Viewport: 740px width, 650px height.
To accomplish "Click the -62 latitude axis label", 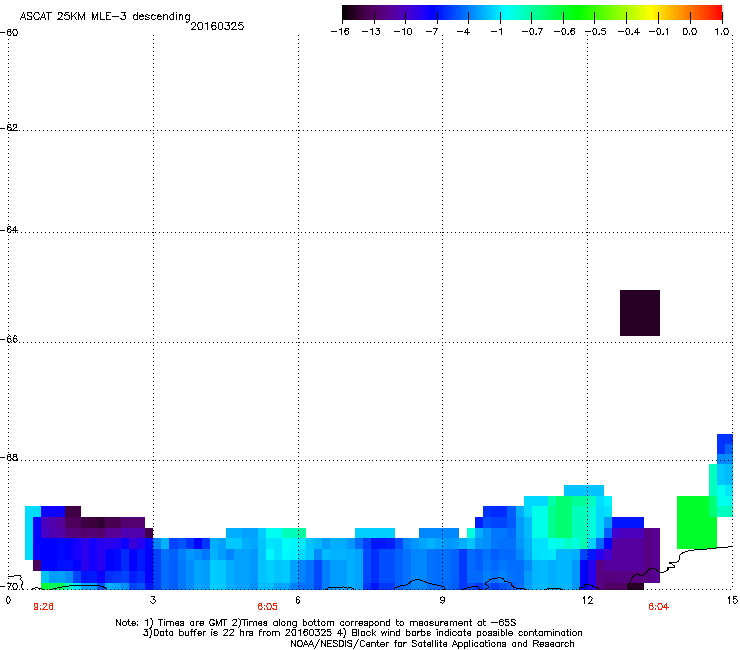I will [9, 128].
